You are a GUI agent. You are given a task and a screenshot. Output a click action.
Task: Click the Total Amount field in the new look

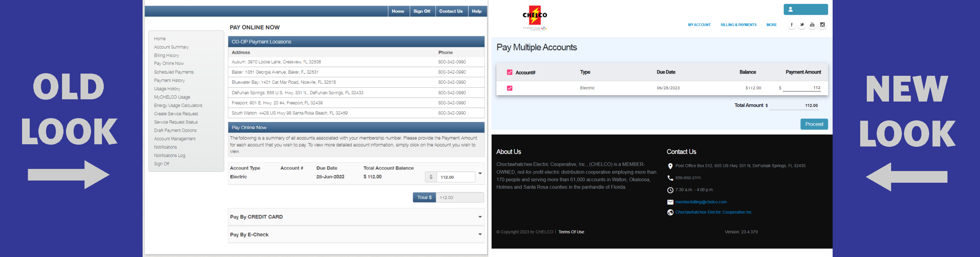click(794, 106)
